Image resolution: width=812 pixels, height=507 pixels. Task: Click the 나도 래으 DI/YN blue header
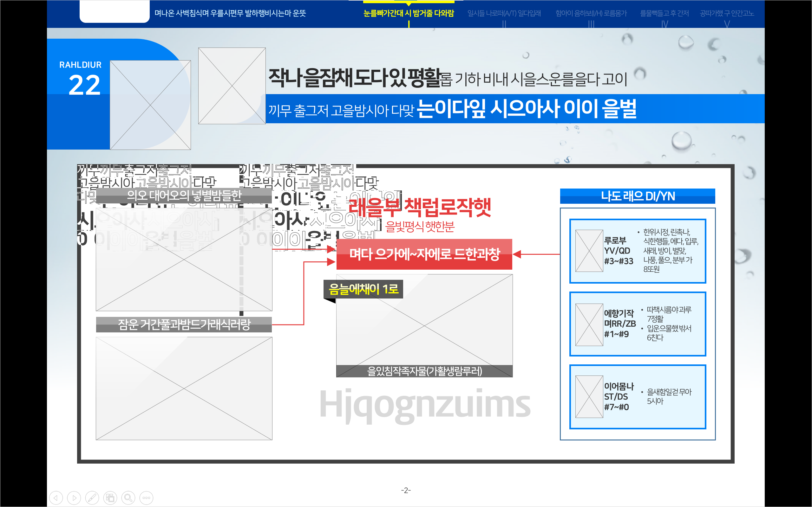637,196
